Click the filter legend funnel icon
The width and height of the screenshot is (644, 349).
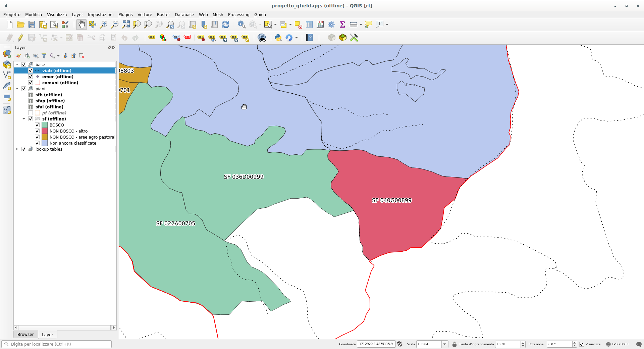coord(44,56)
